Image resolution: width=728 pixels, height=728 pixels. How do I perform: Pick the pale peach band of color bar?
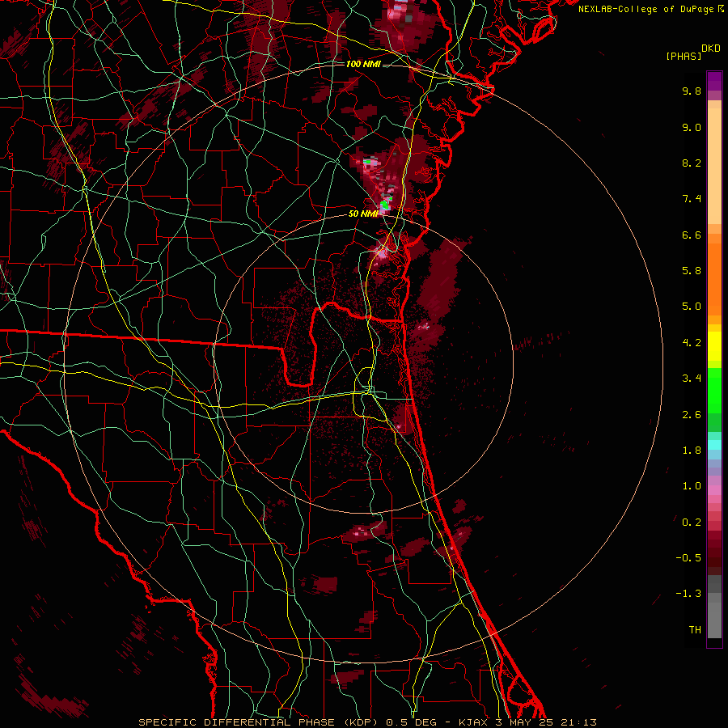pos(714,166)
